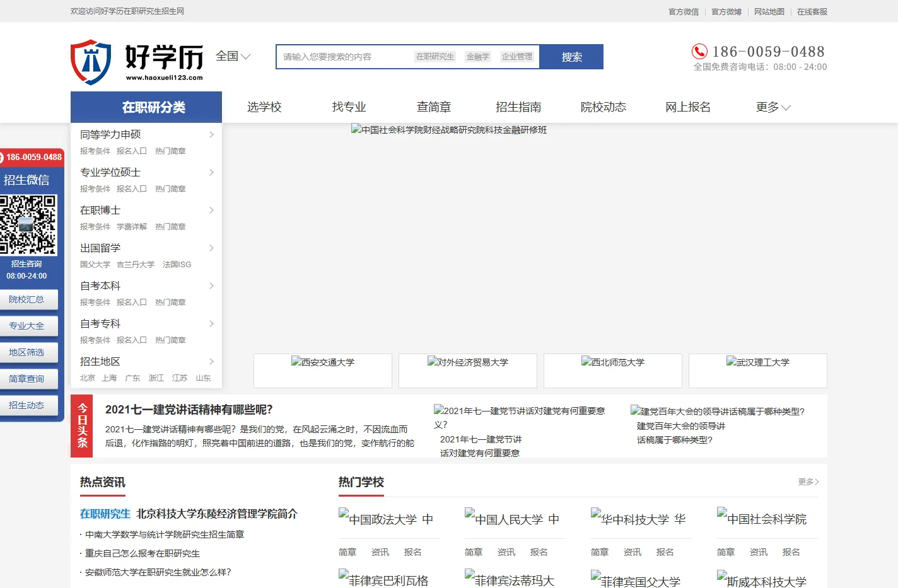Focus the search content input field
Screen dimensions: 898x588
tap(344, 57)
